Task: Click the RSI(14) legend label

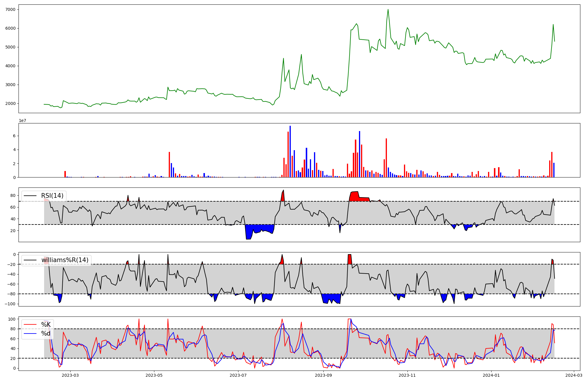Action: pyautogui.click(x=52, y=196)
